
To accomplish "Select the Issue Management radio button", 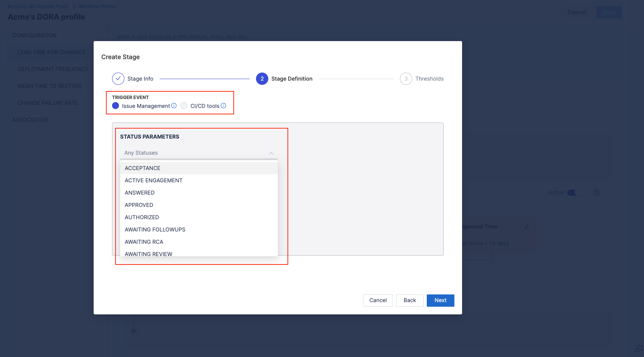I will (116, 106).
